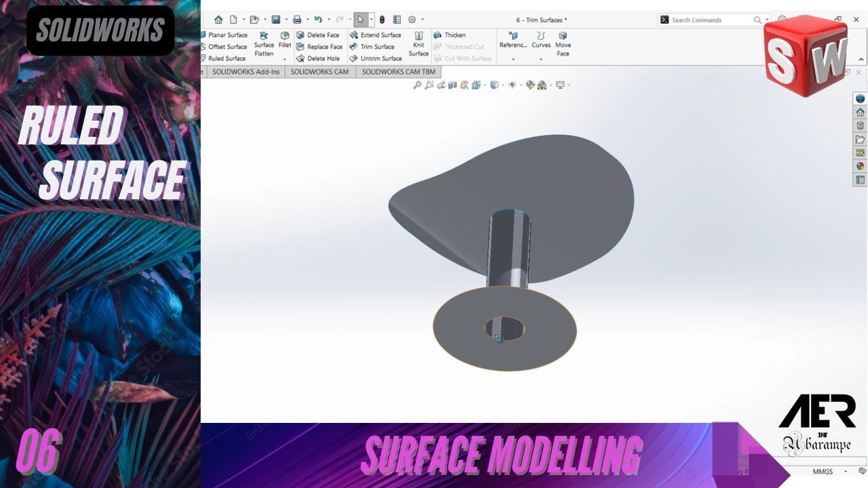
Task: Select the Delete Hole tool
Action: [x=317, y=58]
